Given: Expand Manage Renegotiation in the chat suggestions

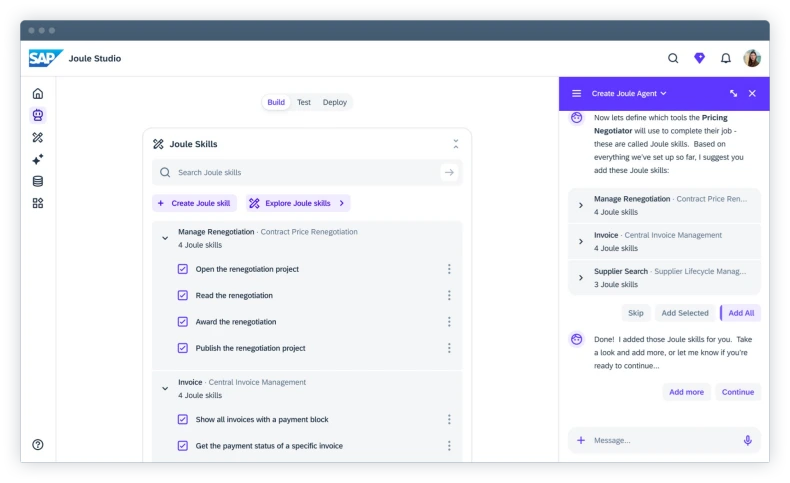Looking at the screenshot, I should pos(581,205).
